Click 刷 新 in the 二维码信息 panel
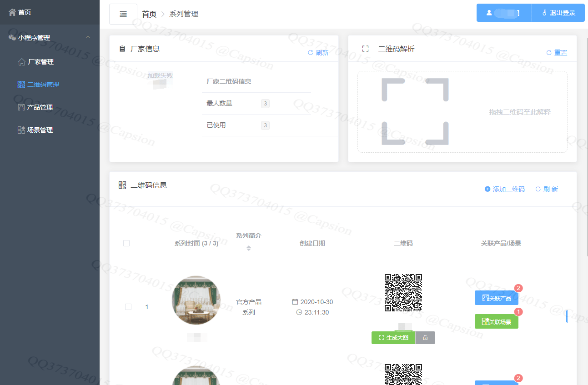 [x=547, y=189]
